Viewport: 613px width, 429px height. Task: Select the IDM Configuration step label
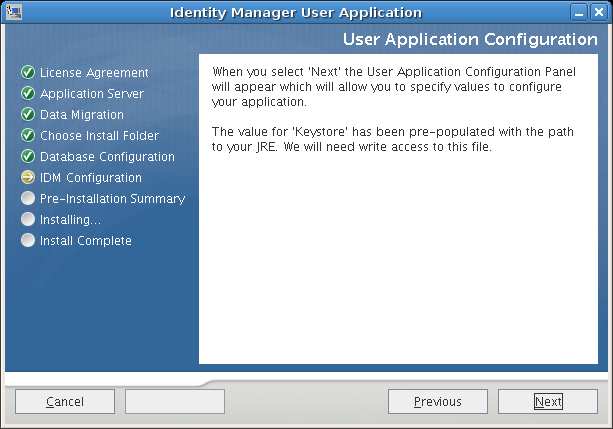pos(90,178)
